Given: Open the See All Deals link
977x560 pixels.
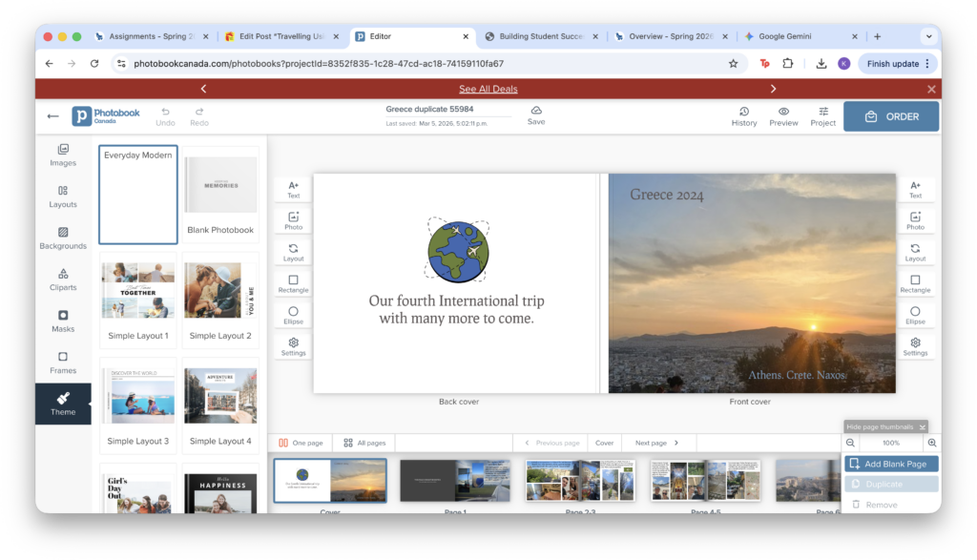Looking at the screenshot, I should [488, 89].
